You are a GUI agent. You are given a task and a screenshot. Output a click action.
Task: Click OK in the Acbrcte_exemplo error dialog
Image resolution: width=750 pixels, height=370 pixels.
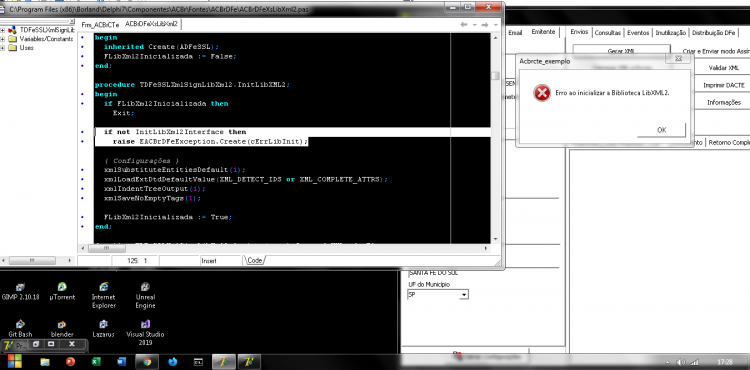click(x=661, y=130)
